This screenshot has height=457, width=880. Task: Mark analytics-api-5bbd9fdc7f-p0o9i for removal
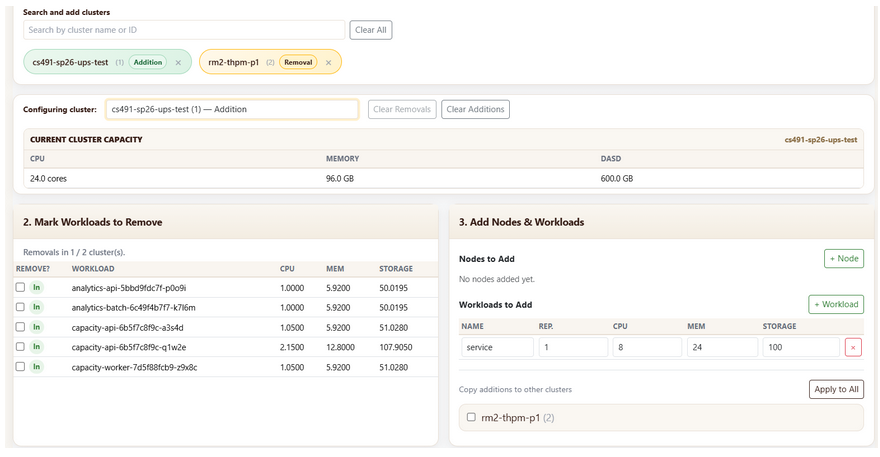tap(20, 287)
